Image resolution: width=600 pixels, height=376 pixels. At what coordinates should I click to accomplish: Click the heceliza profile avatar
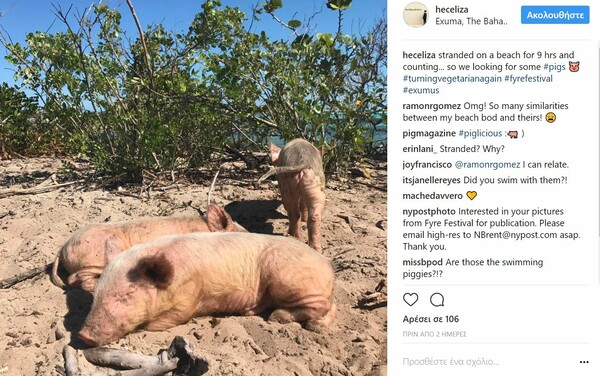(415, 15)
